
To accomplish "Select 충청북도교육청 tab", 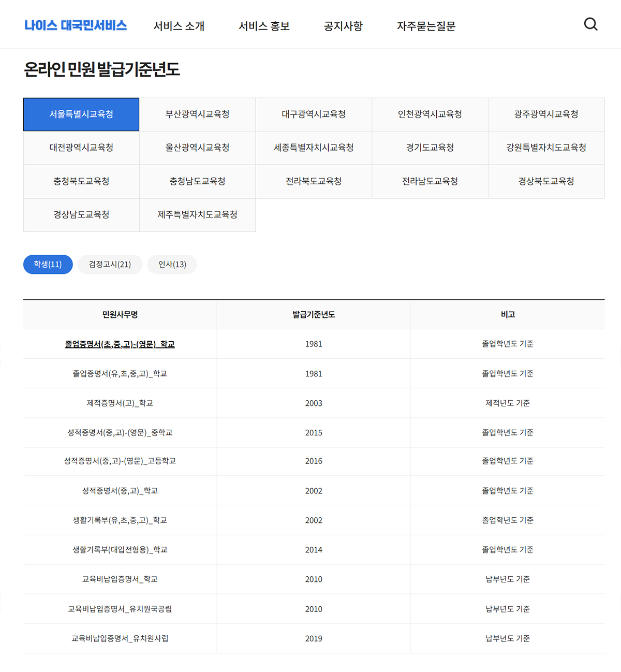I will click(x=81, y=181).
